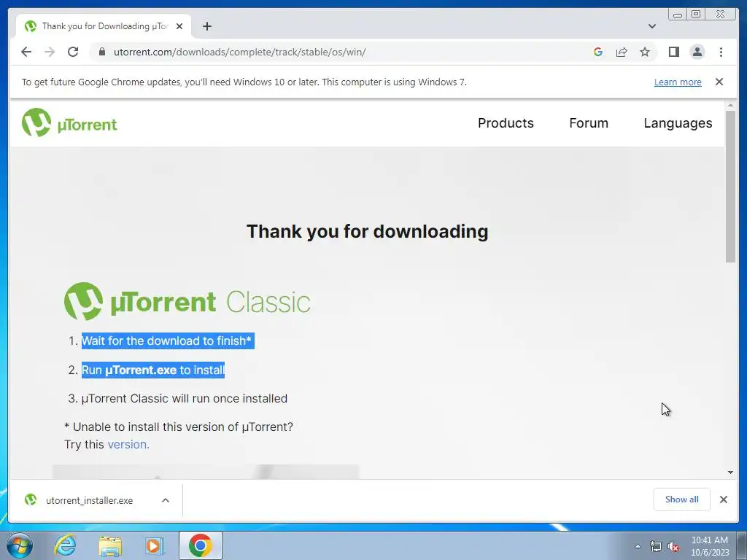747x560 pixels.
Task: View site information lock icon
Action: coord(102,52)
